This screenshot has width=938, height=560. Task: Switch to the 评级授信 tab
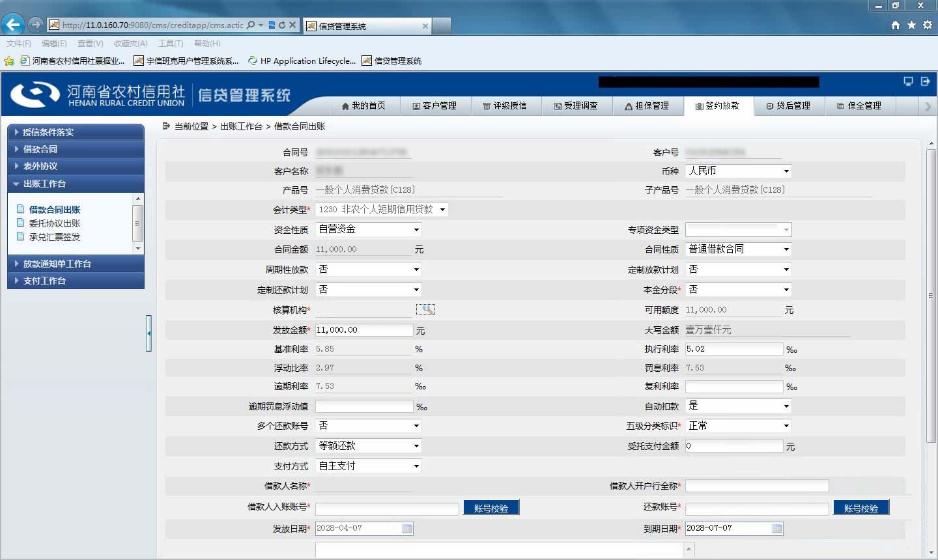pyautogui.click(x=505, y=106)
